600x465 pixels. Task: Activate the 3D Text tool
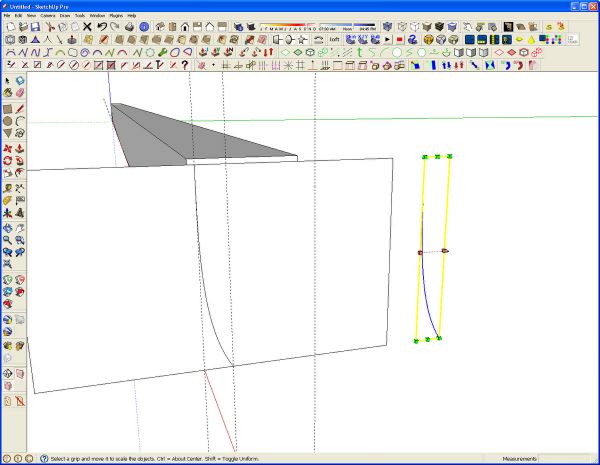pyautogui.click(x=20, y=213)
